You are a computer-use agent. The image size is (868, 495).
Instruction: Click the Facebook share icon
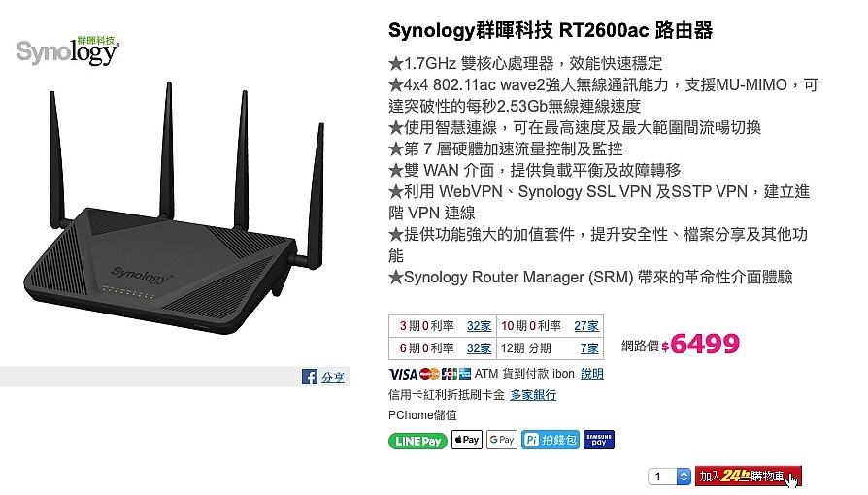click(x=310, y=377)
